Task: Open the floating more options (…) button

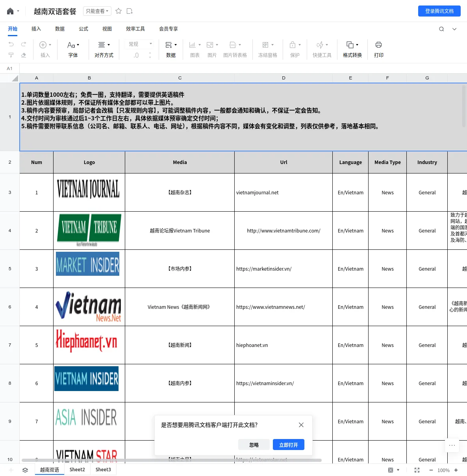Action: (x=452, y=445)
